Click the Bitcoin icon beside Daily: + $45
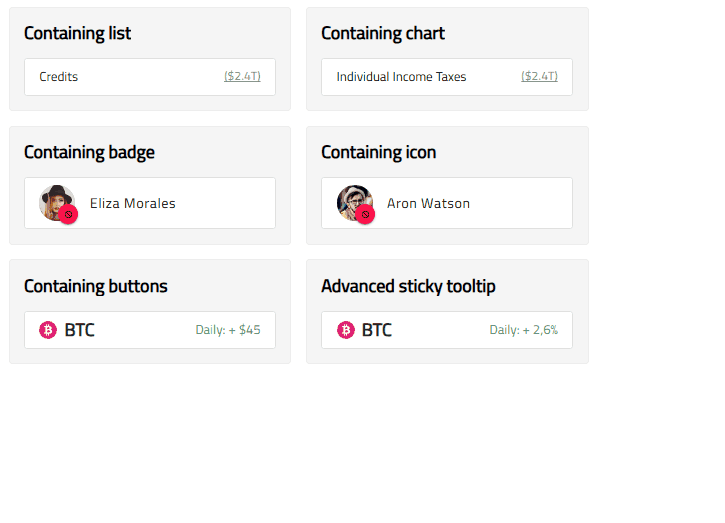The height and width of the screenshot is (523, 725). [x=47, y=330]
